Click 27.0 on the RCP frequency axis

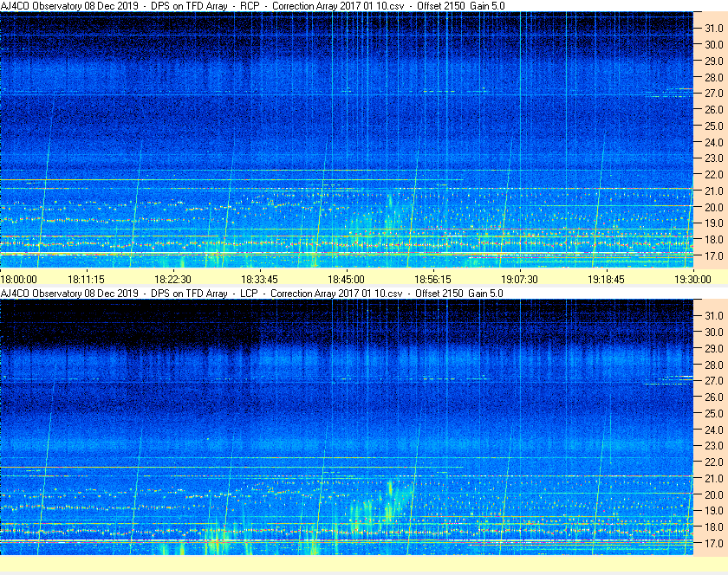coord(714,94)
